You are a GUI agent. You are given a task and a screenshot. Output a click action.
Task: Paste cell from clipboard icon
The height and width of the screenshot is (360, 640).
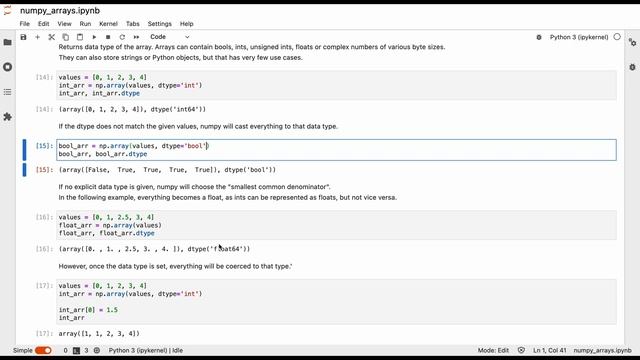pos(80,37)
